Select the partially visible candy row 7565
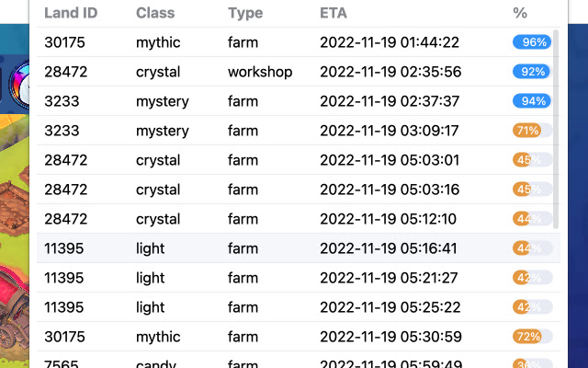This screenshot has width=588, height=368. click(x=299, y=360)
